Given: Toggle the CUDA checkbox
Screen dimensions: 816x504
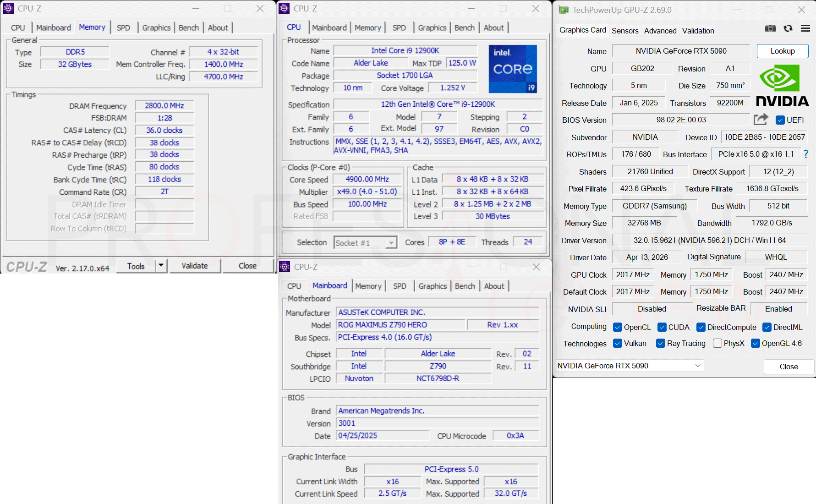Looking at the screenshot, I should 662,327.
